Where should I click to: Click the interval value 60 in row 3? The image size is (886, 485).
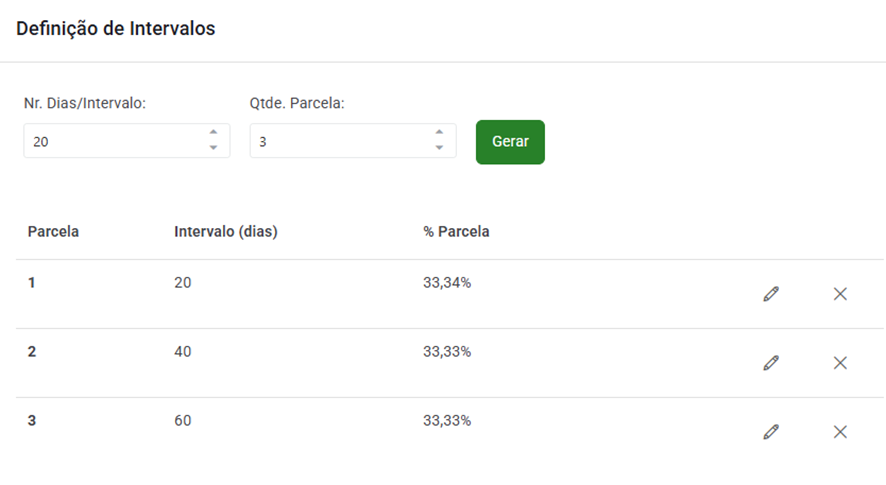[x=183, y=421]
